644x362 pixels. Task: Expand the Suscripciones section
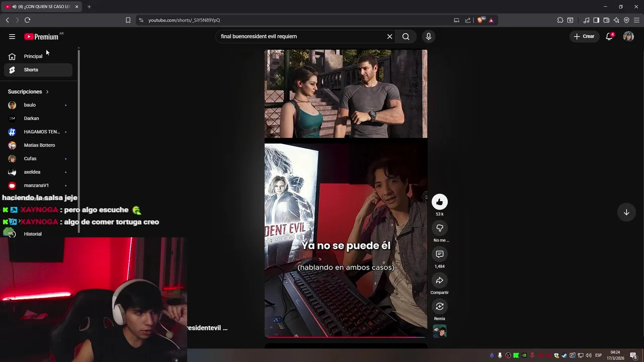(x=28, y=92)
